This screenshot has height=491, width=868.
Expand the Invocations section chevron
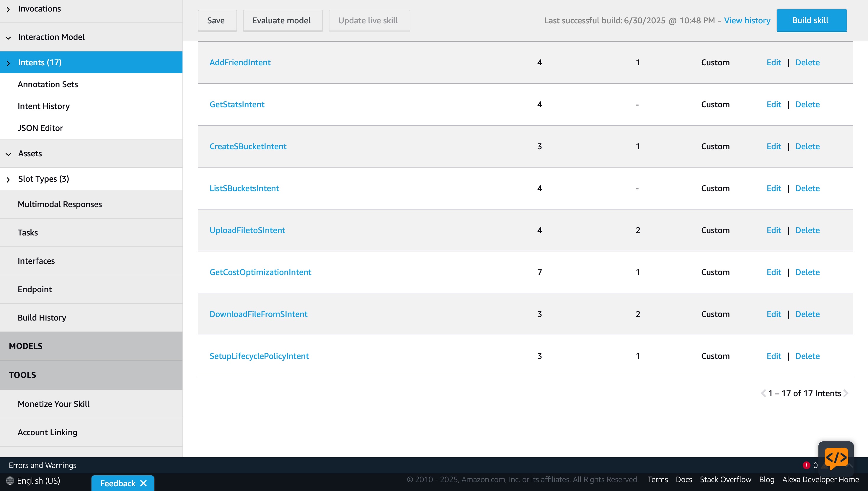pos(9,10)
